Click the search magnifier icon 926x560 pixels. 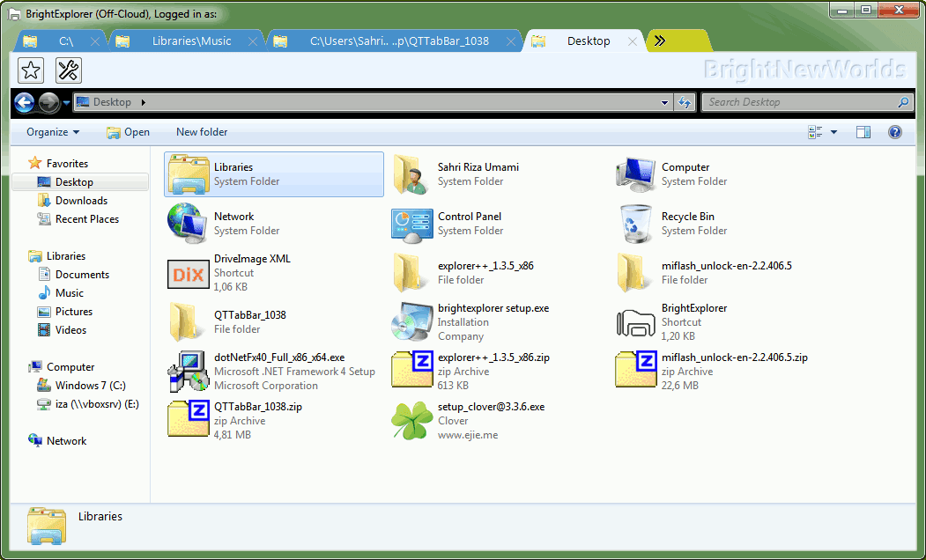[903, 102]
